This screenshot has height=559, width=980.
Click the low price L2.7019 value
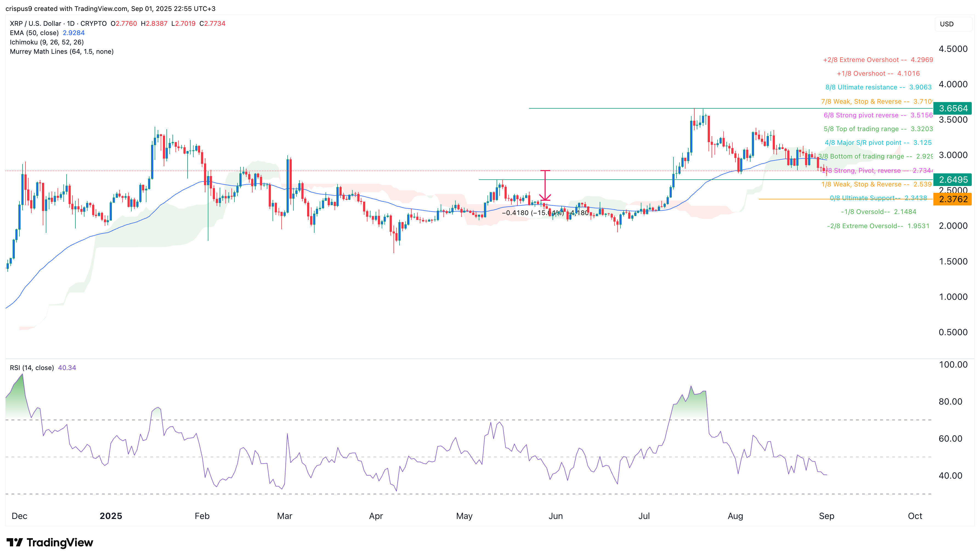point(183,23)
